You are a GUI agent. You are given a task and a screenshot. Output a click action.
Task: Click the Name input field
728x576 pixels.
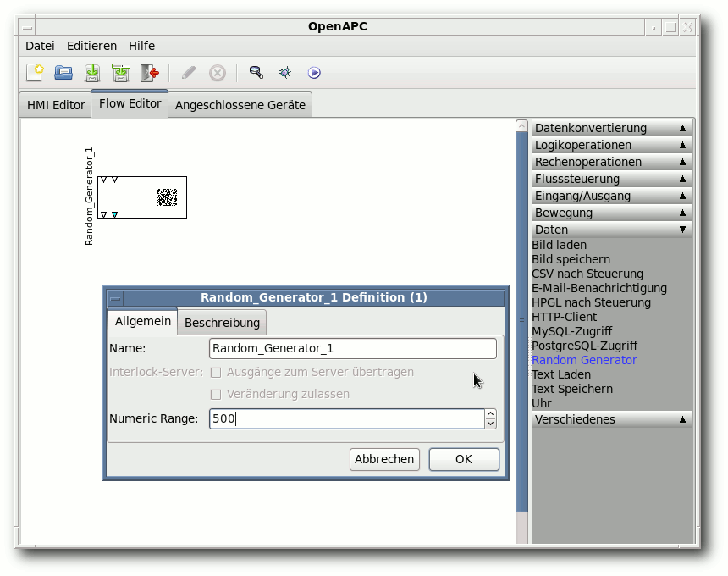point(352,348)
